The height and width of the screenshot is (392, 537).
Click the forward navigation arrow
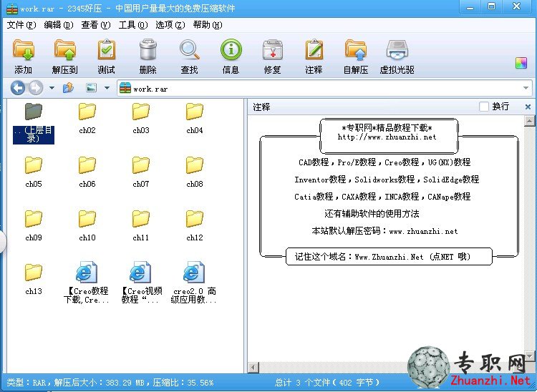(x=36, y=88)
